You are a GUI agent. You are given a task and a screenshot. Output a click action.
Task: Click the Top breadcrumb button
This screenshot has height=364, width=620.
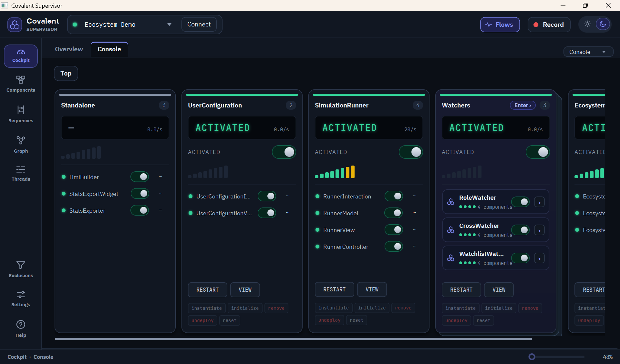(66, 73)
